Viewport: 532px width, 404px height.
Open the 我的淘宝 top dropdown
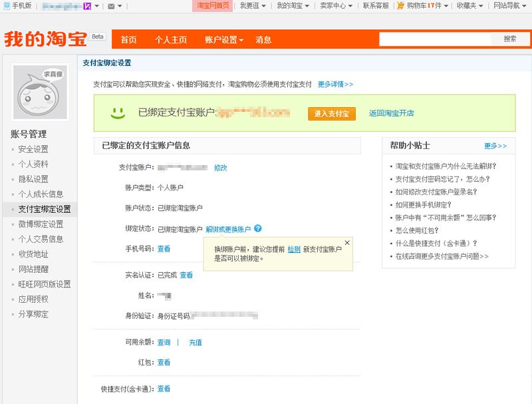coord(293,6)
